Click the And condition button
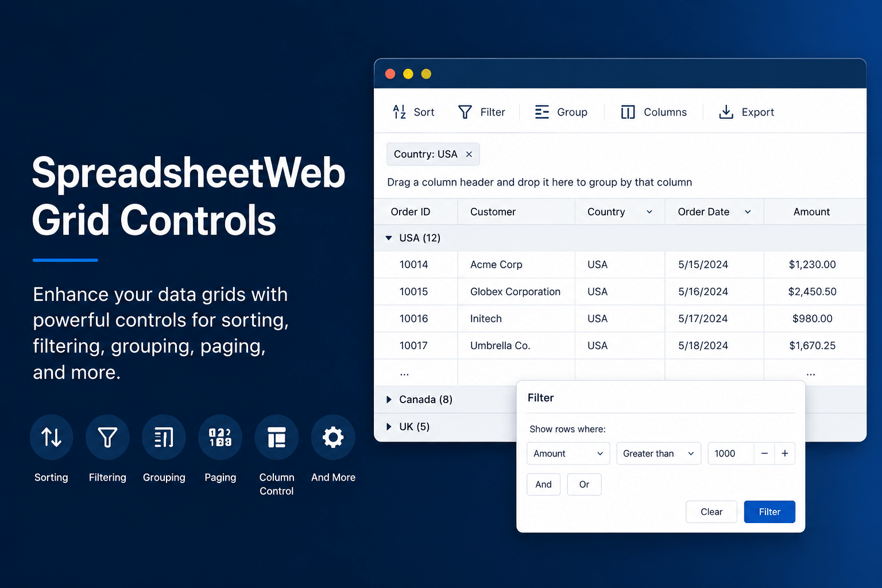Screen dimensions: 882x588 click(x=543, y=484)
